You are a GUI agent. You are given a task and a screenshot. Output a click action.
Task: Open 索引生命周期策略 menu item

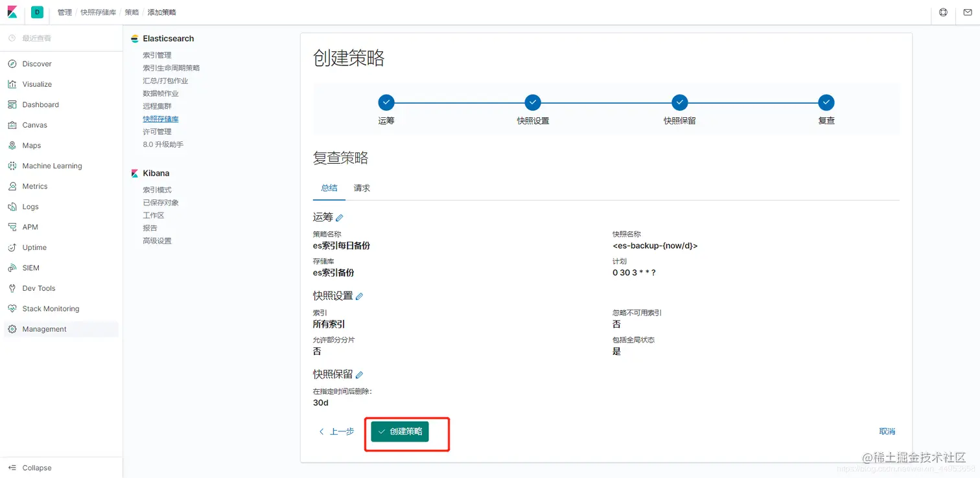click(171, 68)
